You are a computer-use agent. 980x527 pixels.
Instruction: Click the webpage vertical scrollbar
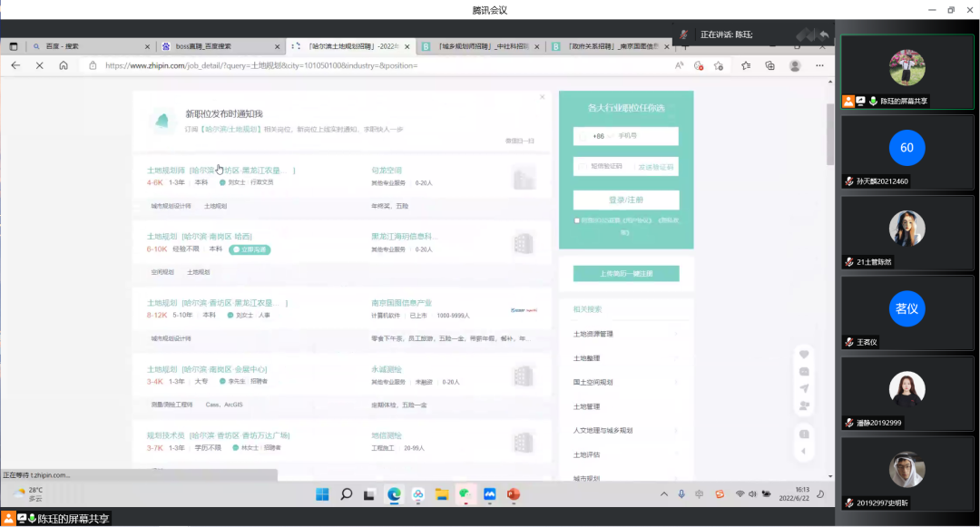829,136
